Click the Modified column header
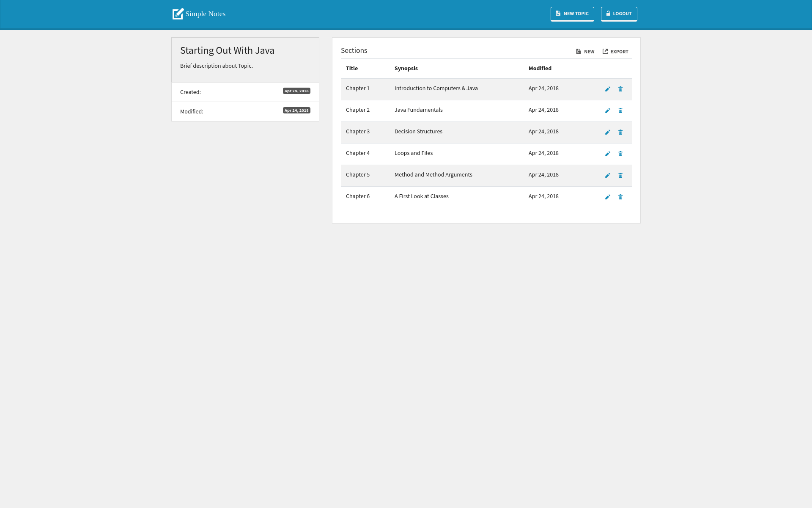 [x=540, y=68]
